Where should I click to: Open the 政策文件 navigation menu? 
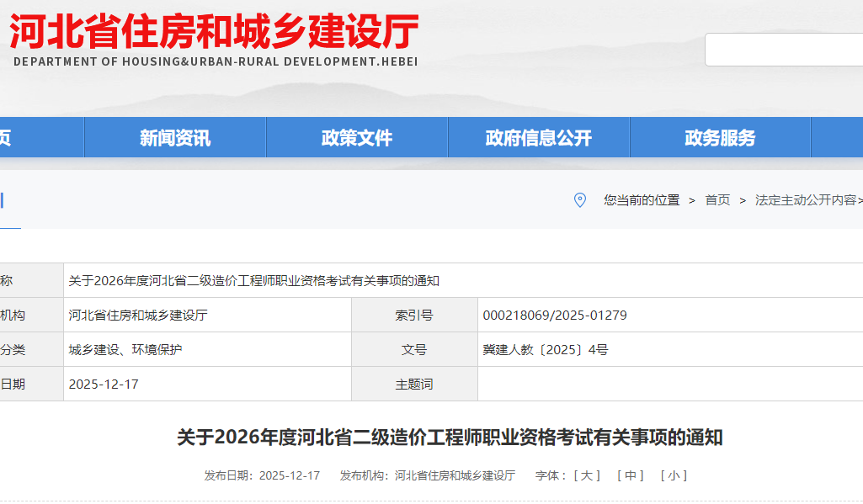[356, 137]
